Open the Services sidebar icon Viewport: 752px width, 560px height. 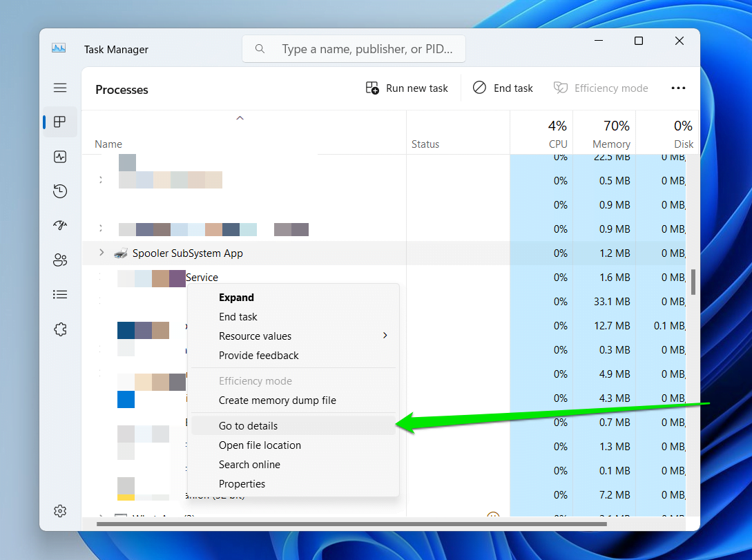point(60,329)
